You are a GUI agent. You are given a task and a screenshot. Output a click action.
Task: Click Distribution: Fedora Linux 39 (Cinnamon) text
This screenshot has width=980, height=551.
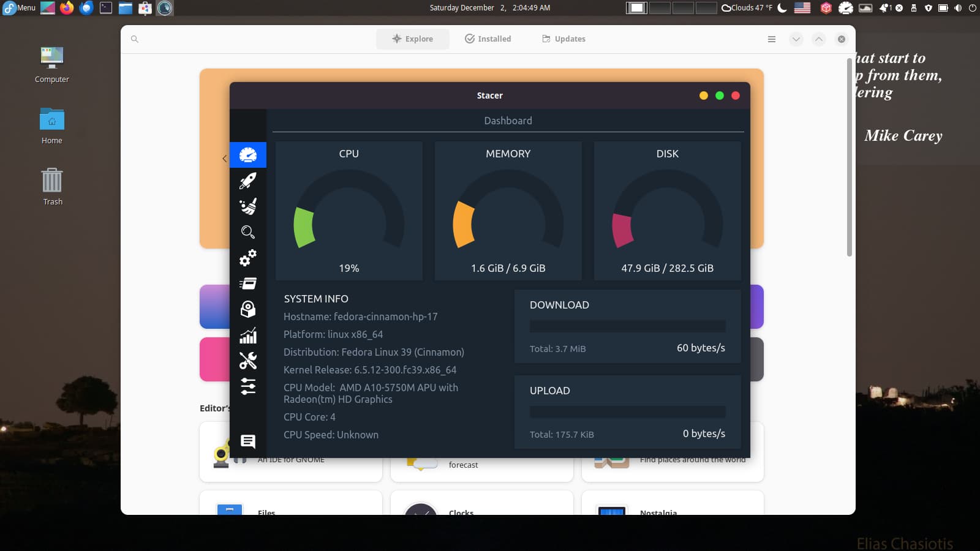pos(374,352)
